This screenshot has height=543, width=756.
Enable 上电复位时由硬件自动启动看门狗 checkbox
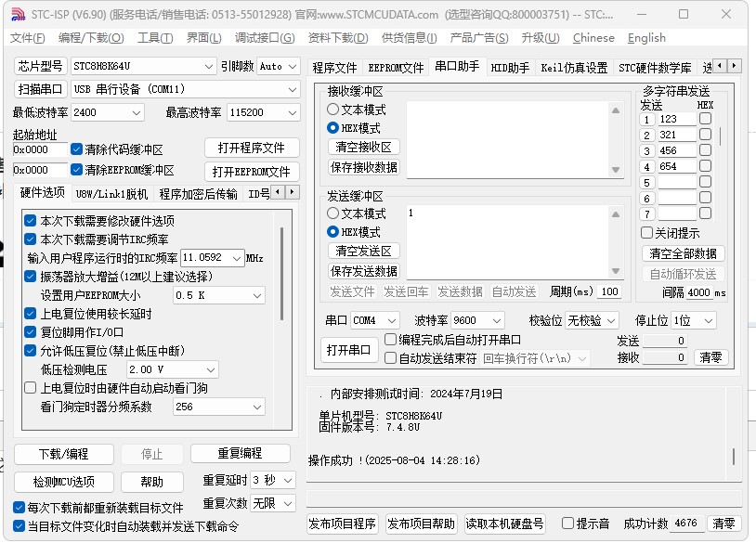[x=31, y=388]
